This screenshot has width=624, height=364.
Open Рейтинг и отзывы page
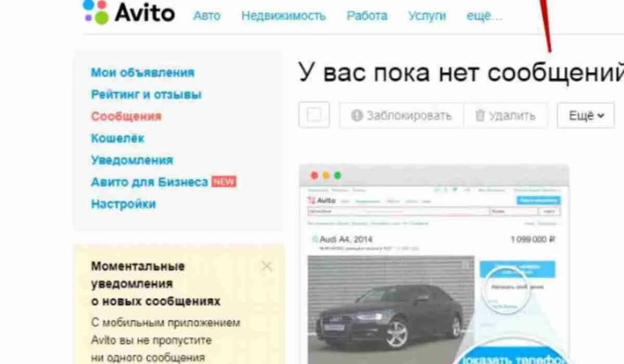click(x=146, y=95)
